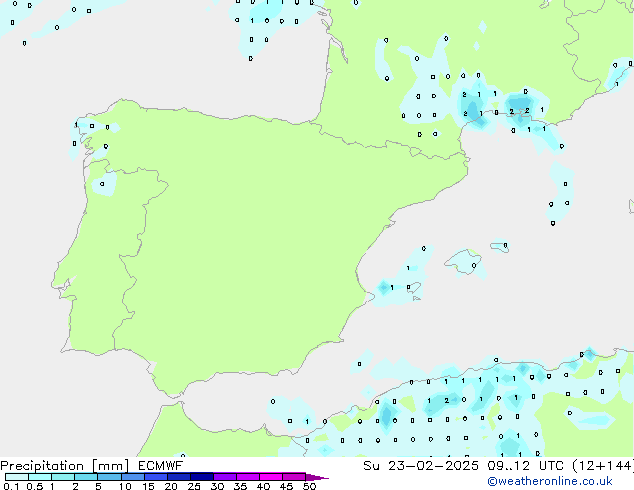Viewport: 634px width, 490px height.
Task: Click the '09..12 UTC' time text
Action: pyautogui.click(x=525, y=466)
